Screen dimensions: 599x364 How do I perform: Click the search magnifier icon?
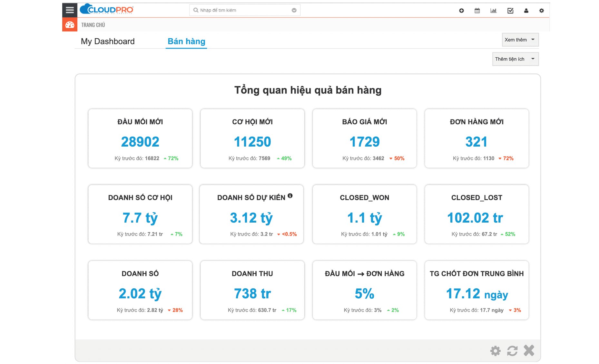click(x=195, y=10)
